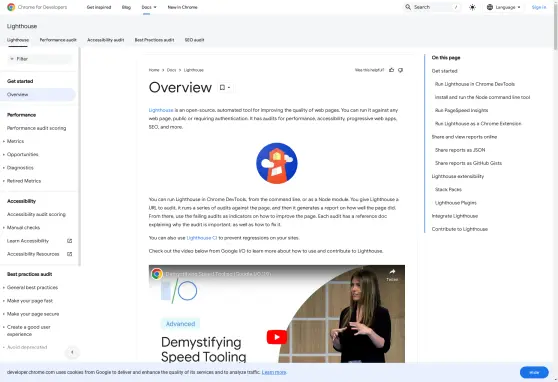Select Overview in the sidebar

[38, 95]
